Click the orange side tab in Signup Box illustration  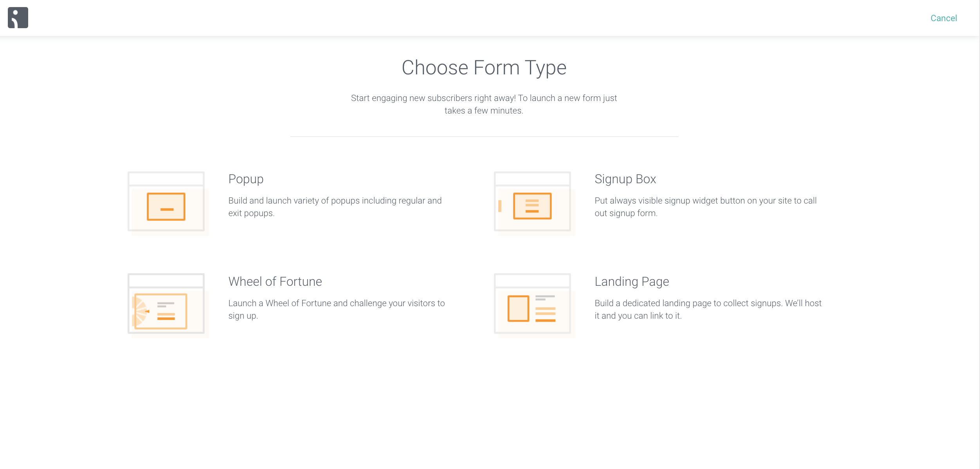point(500,206)
